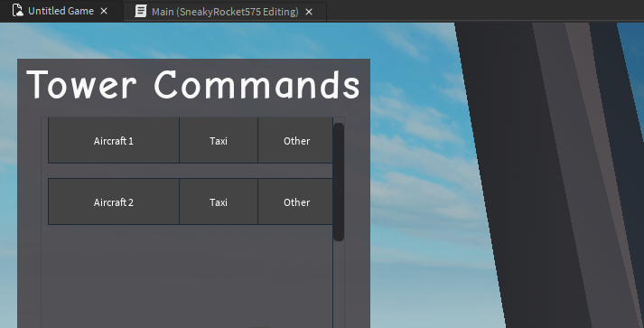Click Other in the Aircraft 2 row

tap(295, 201)
